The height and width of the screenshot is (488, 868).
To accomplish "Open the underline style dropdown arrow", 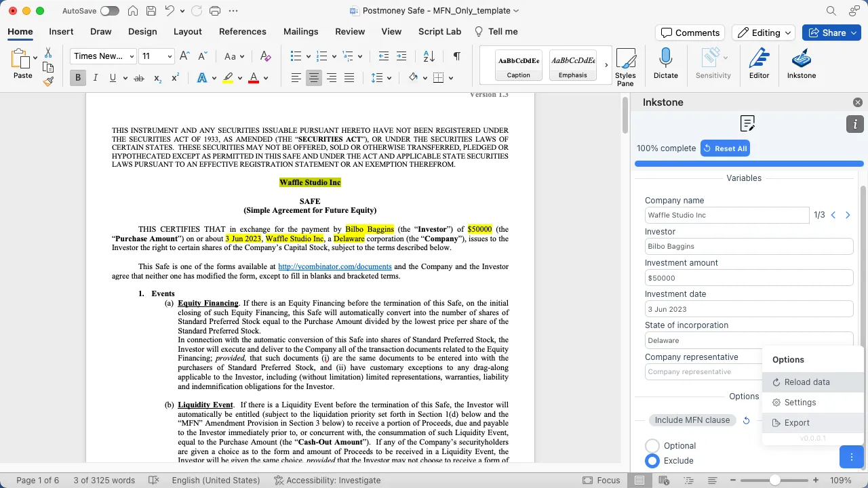I will click(x=125, y=78).
